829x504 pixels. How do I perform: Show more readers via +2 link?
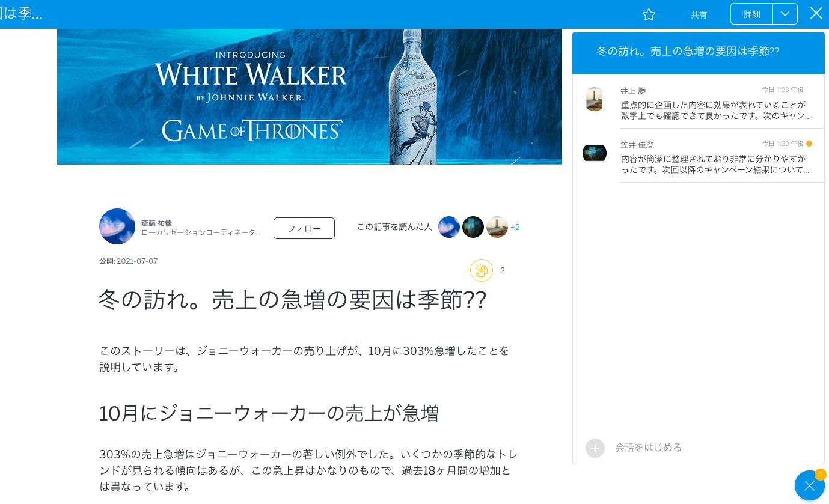point(515,227)
